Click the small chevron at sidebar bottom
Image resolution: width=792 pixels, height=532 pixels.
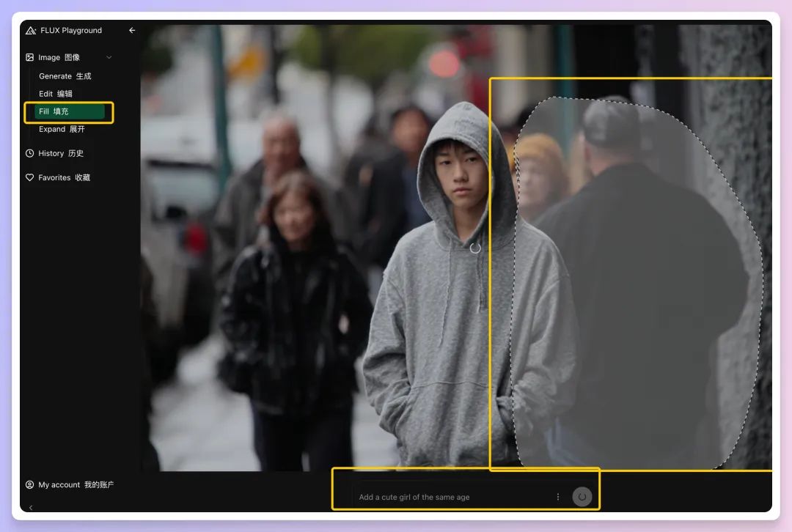pyautogui.click(x=31, y=507)
